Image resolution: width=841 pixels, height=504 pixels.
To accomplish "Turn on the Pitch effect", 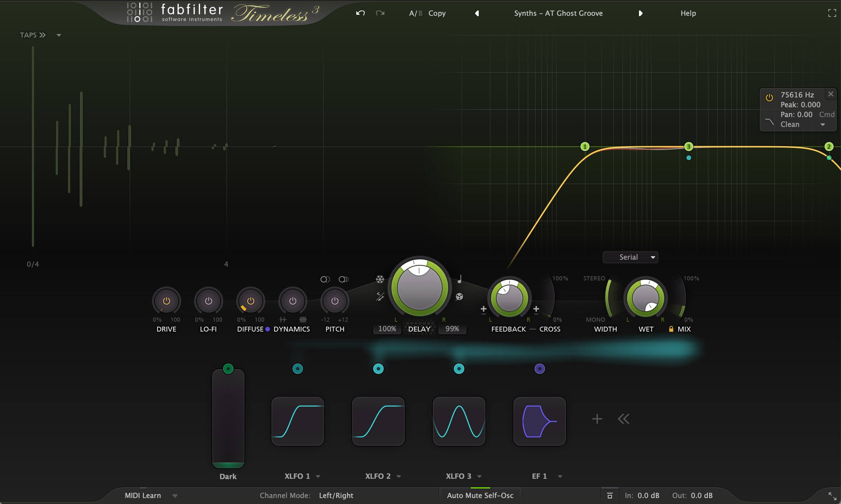I will pos(335,301).
